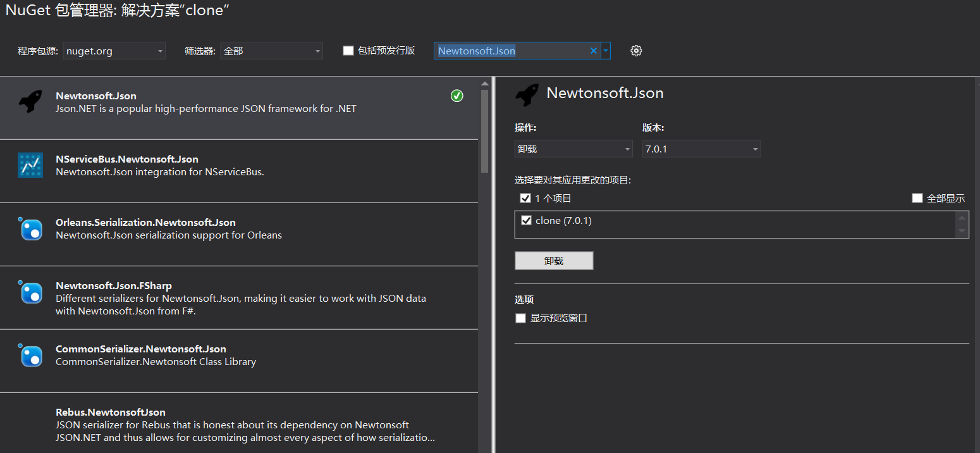Click 'serialization support for Orleans' description
980x453 pixels.
coord(169,235)
